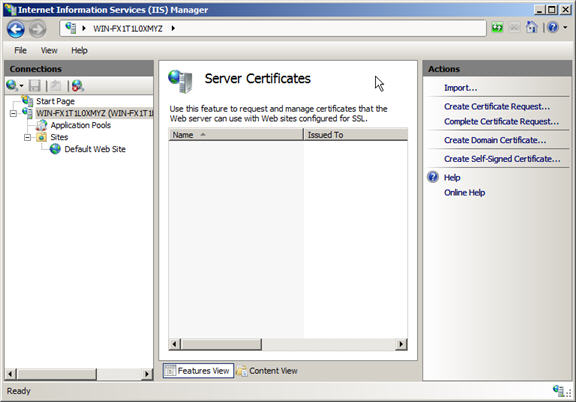Image resolution: width=576 pixels, height=402 pixels.
Task: Click Create Domain Certificate... action
Action: pos(495,140)
